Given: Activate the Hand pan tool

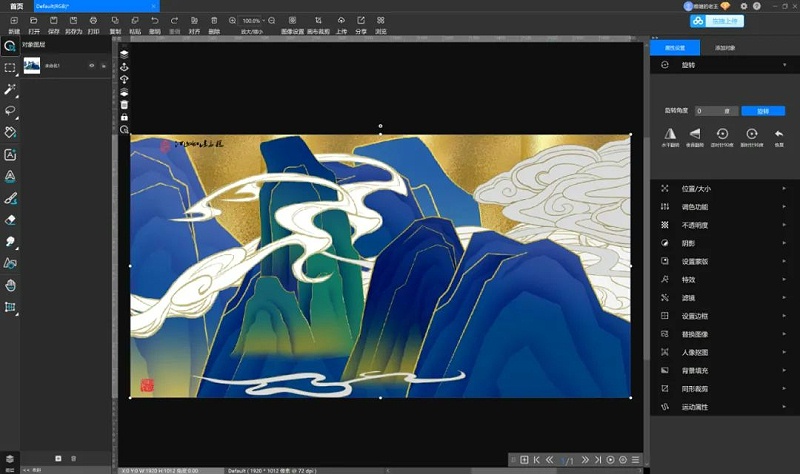Looking at the screenshot, I should click(x=10, y=285).
